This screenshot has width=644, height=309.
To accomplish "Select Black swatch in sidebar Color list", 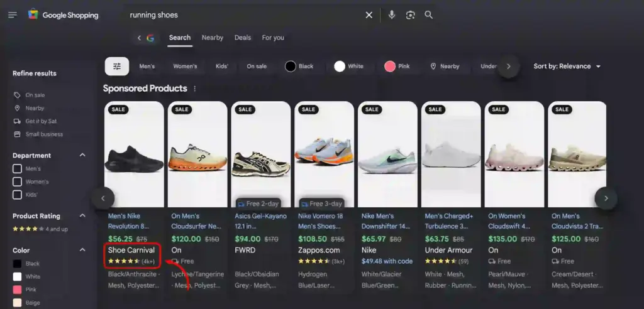I will 17,263.
